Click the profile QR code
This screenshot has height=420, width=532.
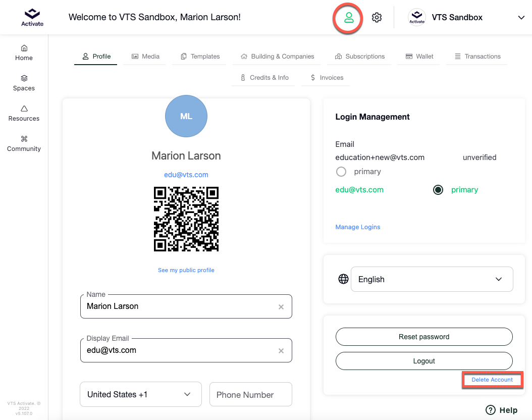(186, 219)
